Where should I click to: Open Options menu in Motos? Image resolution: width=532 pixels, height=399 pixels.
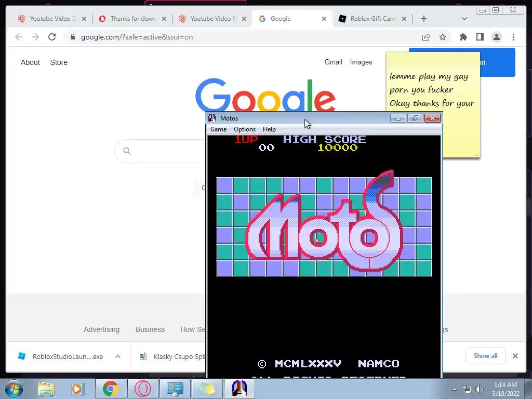245,129
